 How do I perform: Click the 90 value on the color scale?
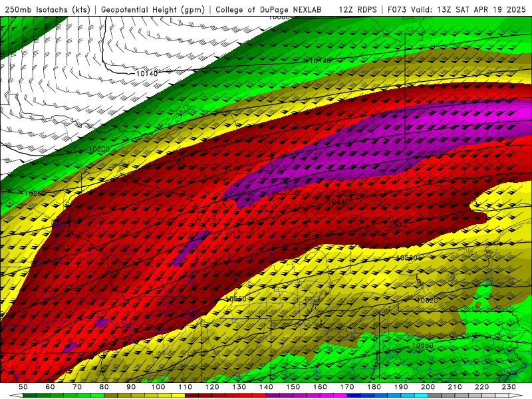(131, 387)
